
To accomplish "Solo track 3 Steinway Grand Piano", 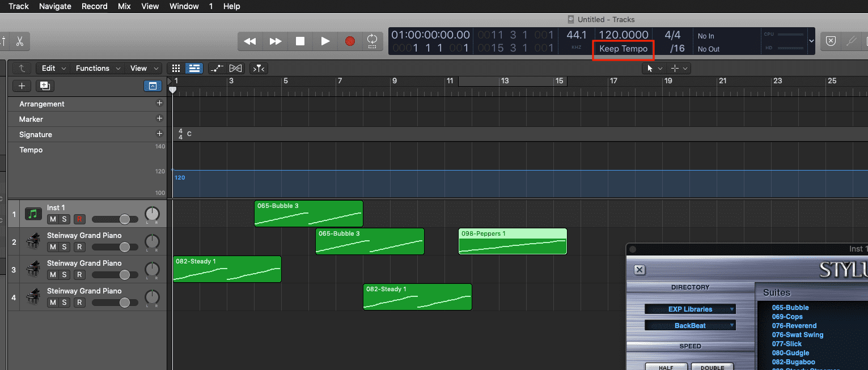I will click(x=65, y=275).
